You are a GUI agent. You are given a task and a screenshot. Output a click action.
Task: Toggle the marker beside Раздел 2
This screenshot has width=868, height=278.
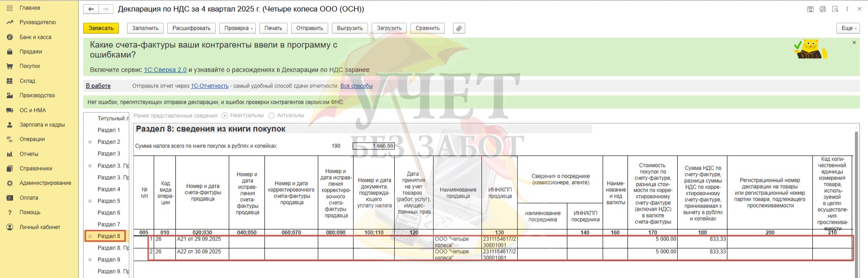pyautogui.click(x=90, y=142)
